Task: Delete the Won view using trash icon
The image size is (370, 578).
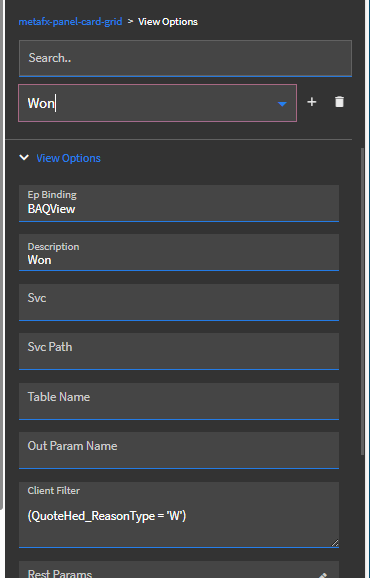Action: click(x=339, y=102)
